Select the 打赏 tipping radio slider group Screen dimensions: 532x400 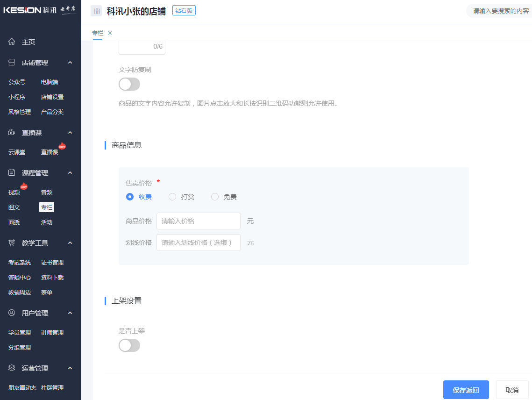tap(172, 197)
